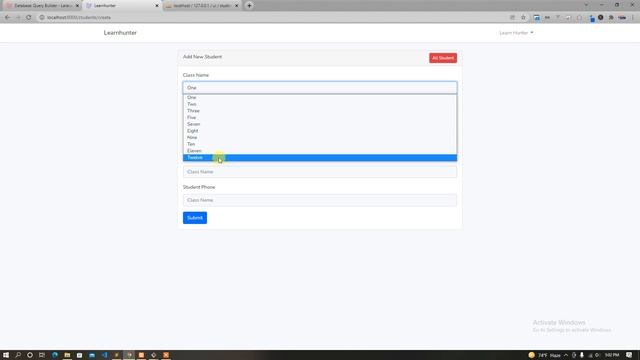Open the Mail app on the taskbar
Screen dimensions: 640x360
coord(92,355)
